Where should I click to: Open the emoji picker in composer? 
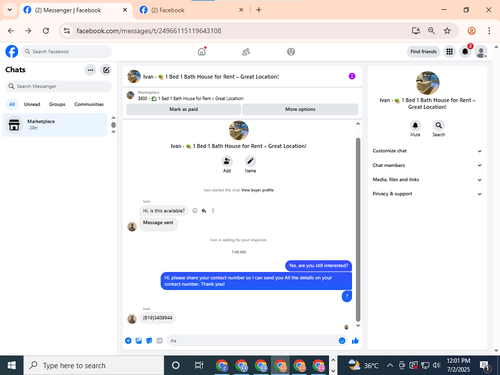tap(342, 341)
